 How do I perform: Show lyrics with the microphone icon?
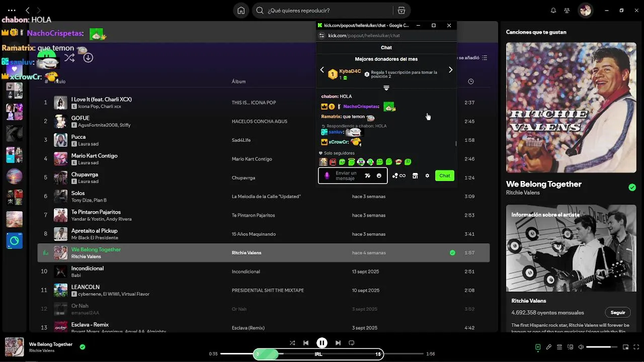549,347
